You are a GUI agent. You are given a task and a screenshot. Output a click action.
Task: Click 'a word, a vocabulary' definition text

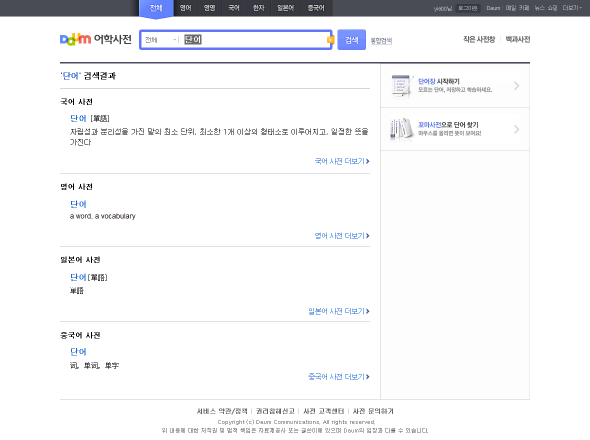(x=102, y=216)
